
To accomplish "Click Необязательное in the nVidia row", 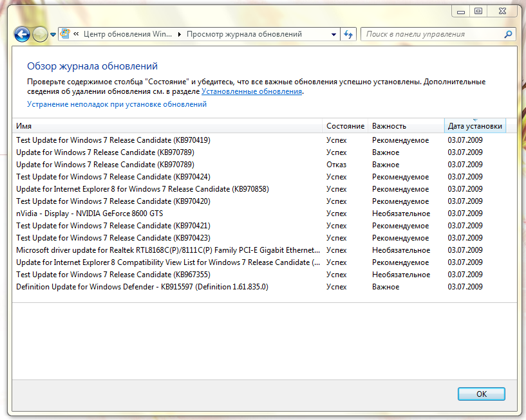I will click(x=401, y=214).
